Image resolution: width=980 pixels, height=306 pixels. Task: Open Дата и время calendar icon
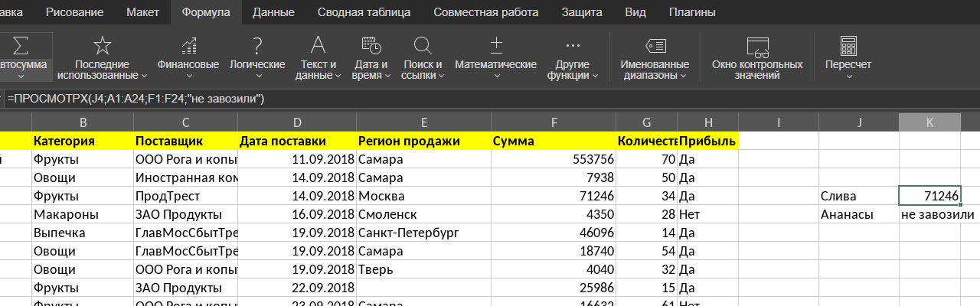pyautogui.click(x=371, y=44)
